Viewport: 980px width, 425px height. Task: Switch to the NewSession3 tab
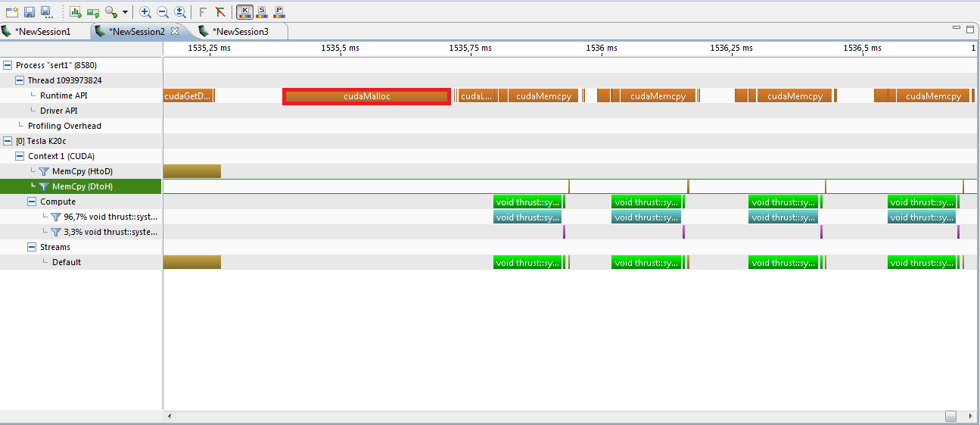(240, 32)
